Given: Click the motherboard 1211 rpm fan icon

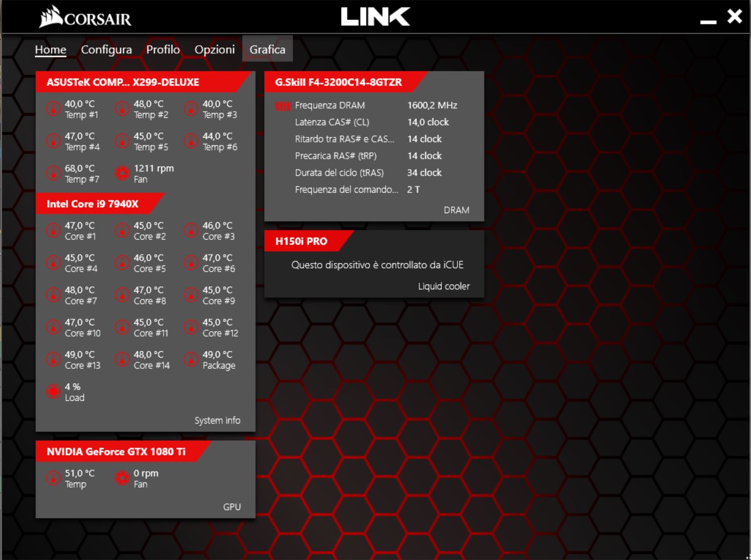Looking at the screenshot, I should tap(122, 173).
